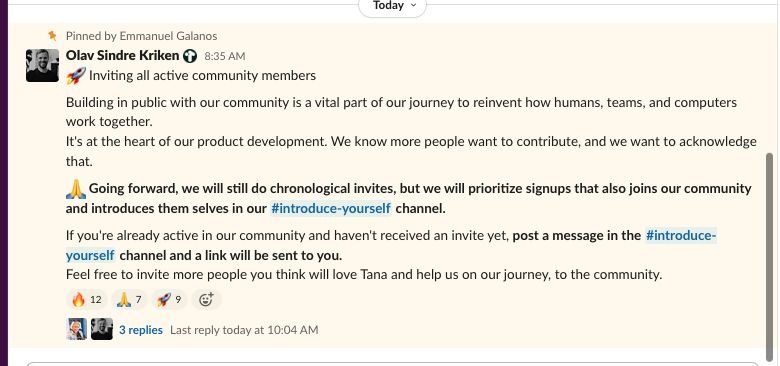780x366 pixels.
Task: Open the Today date dropdown
Action: point(392,6)
